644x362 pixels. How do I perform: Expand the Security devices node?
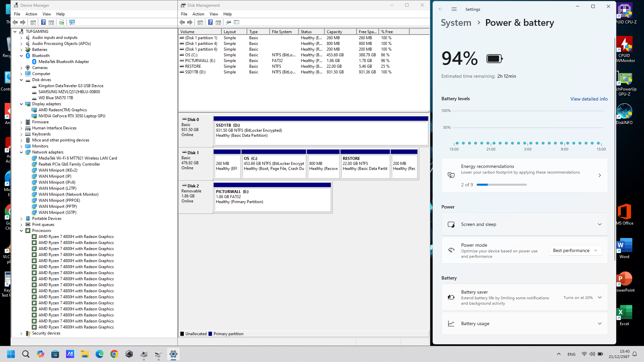click(21, 333)
